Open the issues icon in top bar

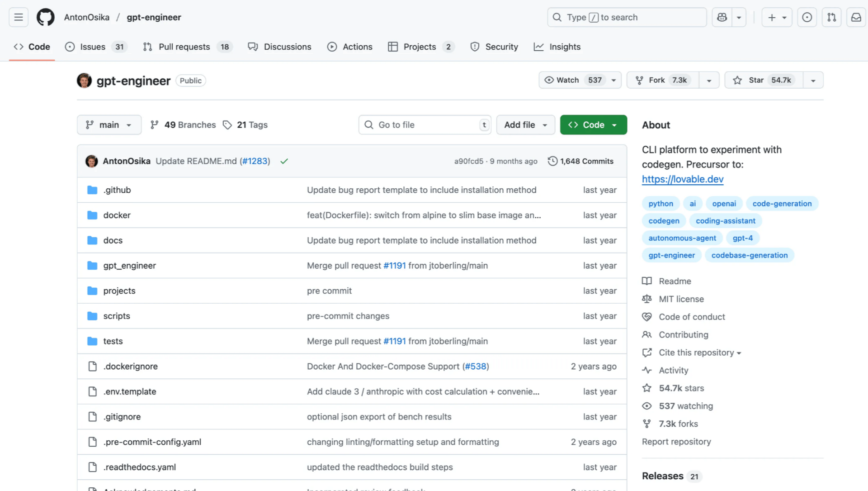(807, 17)
